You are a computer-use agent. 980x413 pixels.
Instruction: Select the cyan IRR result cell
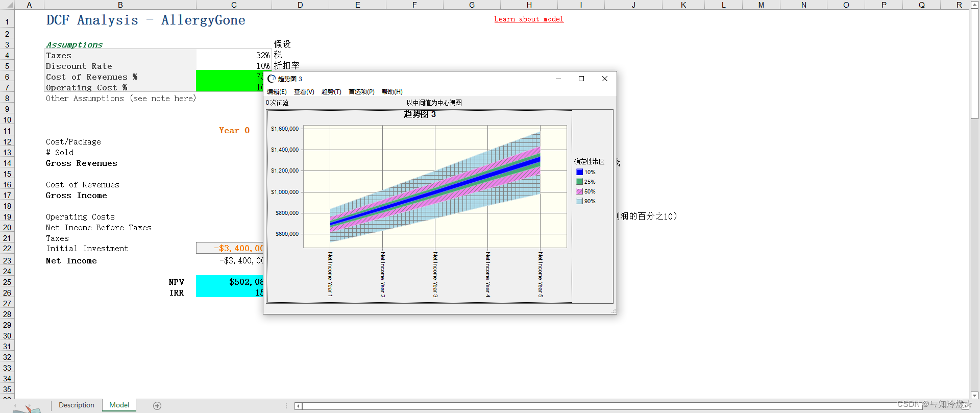tap(230, 293)
